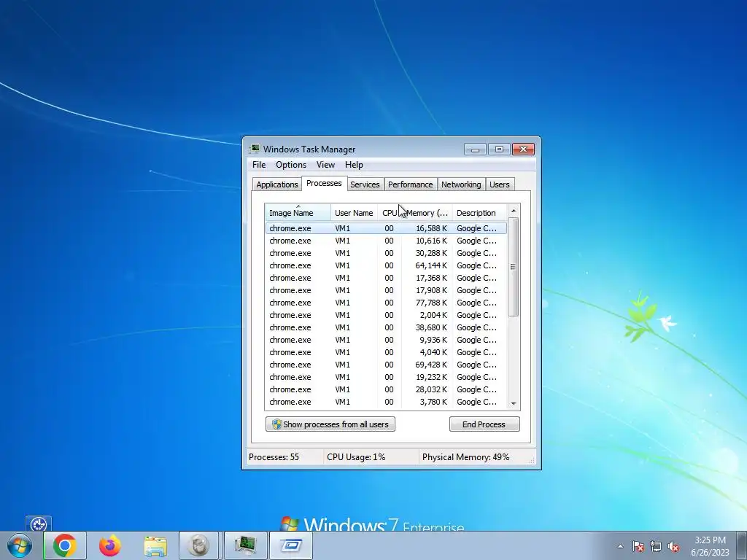
Task: Open the View menu
Action: click(325, 165)
